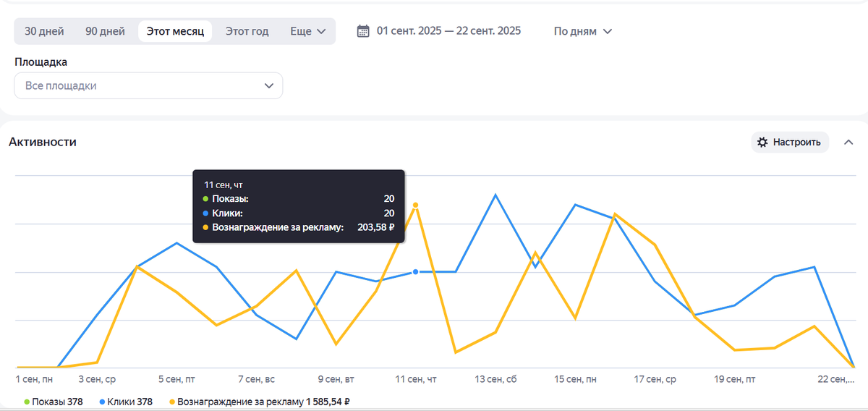The width and height of the screenshot is (868, 411).
Task: Select the 30 дней period tab
Action: 44,31
